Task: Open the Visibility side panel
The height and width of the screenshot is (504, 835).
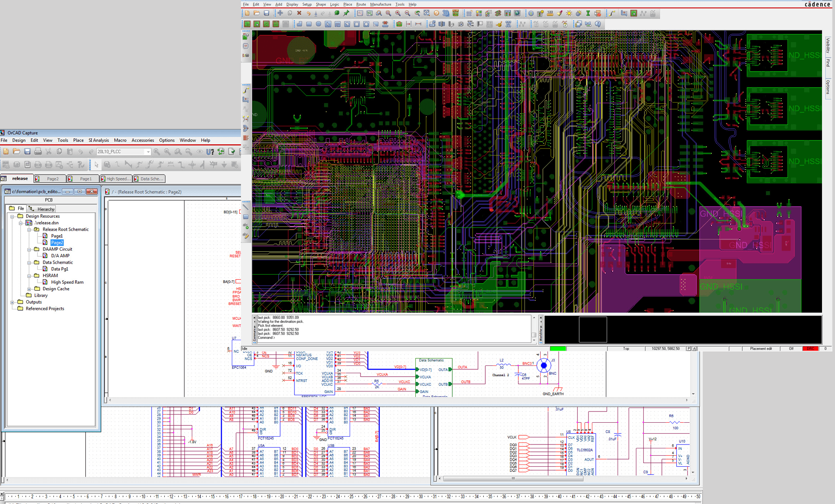Action: [828, 46]
